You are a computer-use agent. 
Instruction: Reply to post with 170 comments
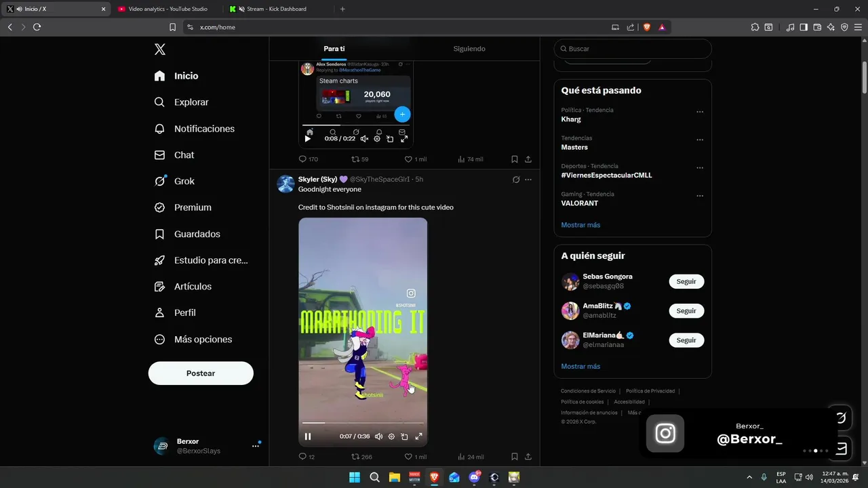click(309, 159)
